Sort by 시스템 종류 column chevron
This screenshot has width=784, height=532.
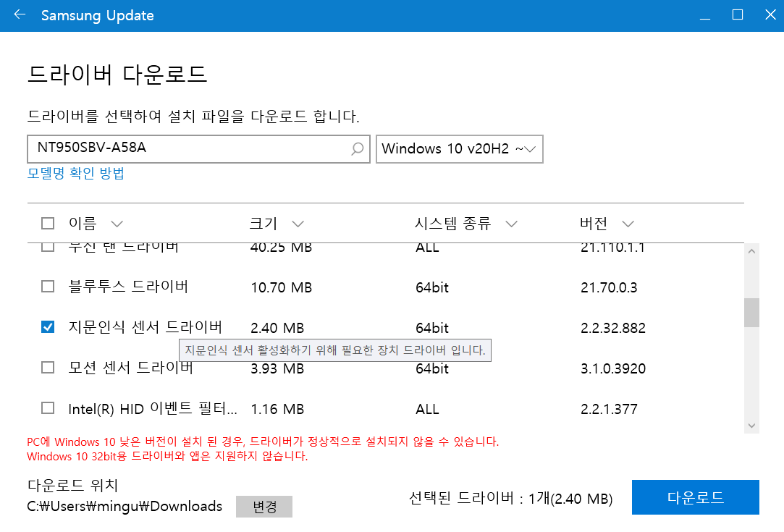pyautogui.click(x=511, y=224)
